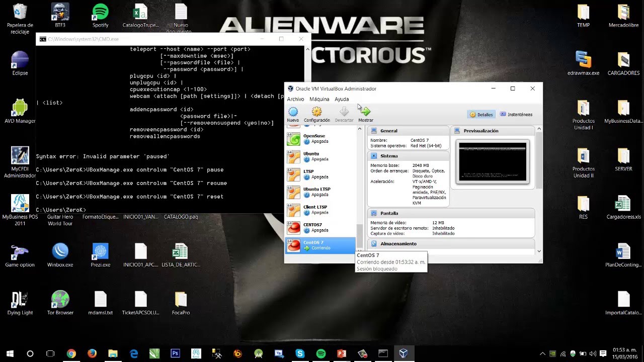Click the General section header
Screen dimensions: 644x362
(x=408, y=131)
